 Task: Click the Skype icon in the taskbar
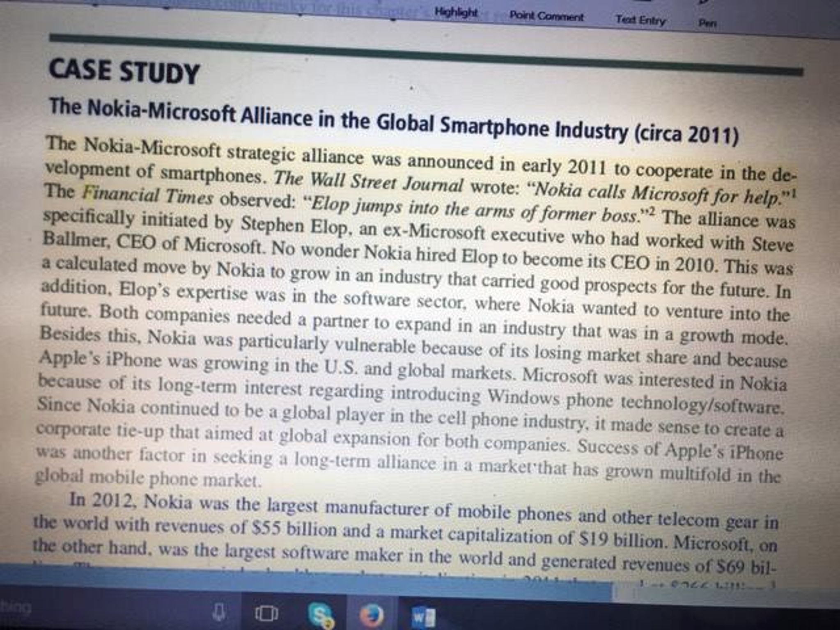point(321,611)
